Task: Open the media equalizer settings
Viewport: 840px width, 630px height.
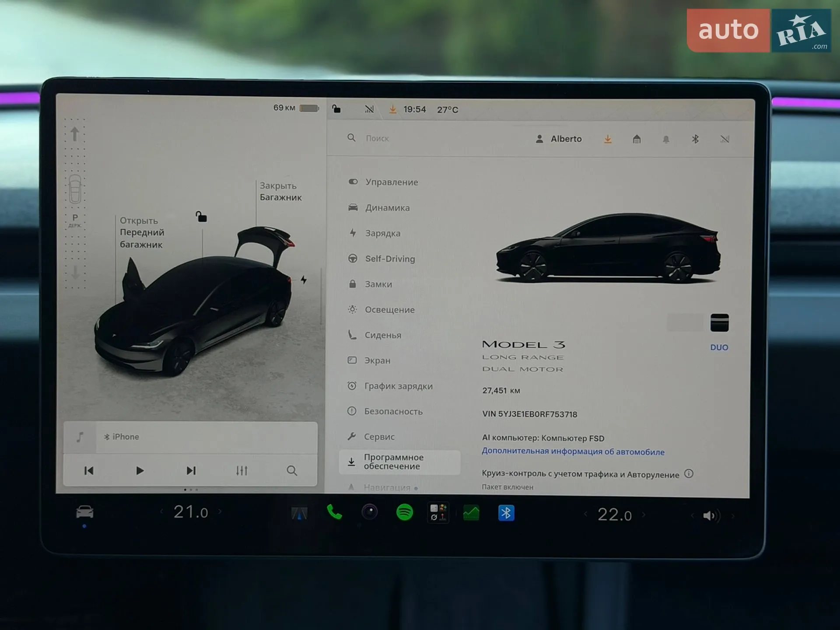Action: [241, 470]
